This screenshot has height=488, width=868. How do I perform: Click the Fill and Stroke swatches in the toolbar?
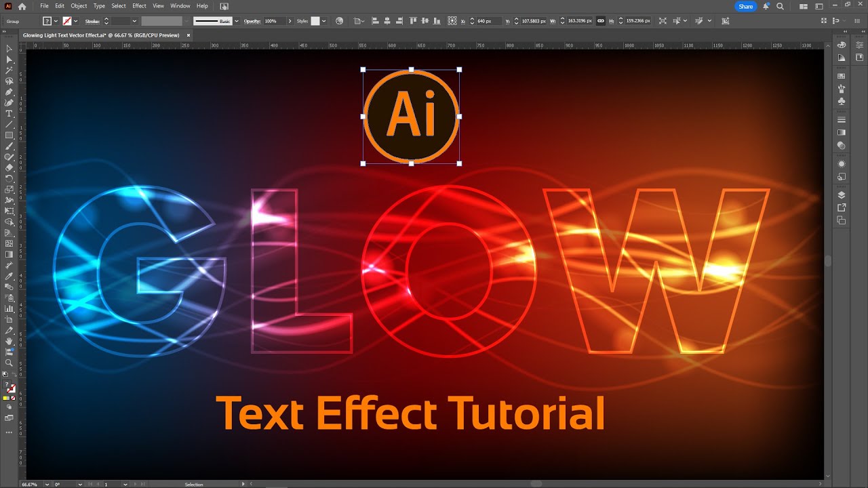click(x=9, y=387)
